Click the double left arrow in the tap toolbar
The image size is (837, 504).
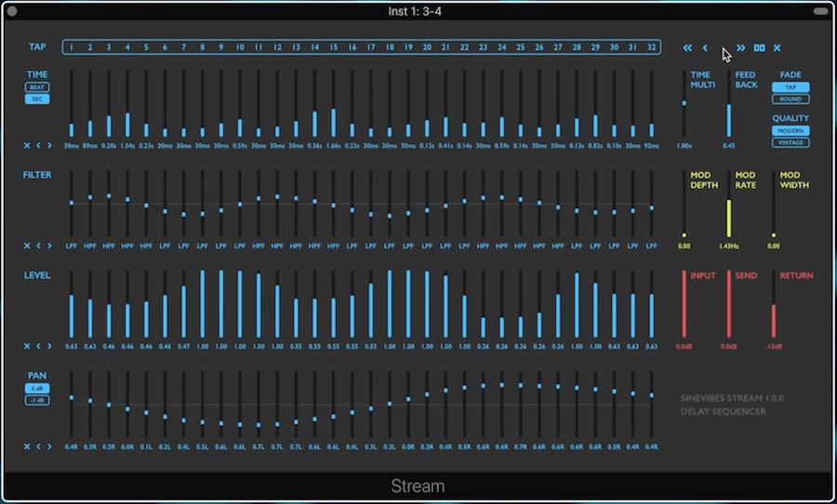(x=687, y=47)
